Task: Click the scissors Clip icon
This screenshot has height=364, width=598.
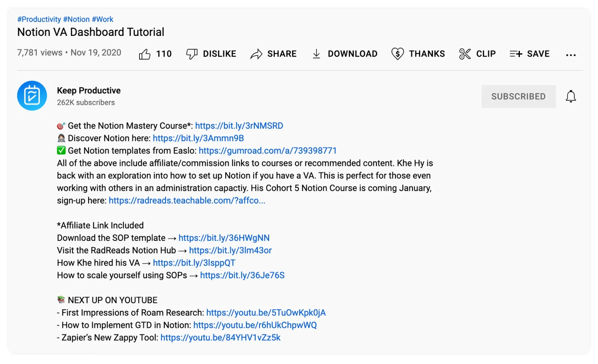Action: coord(465,54)
